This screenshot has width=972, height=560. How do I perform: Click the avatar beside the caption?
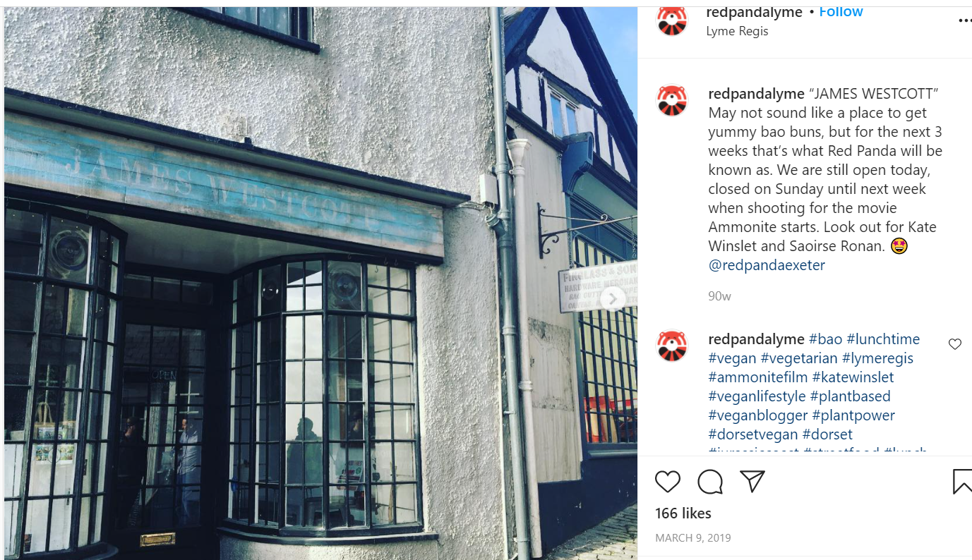pos(672,101)
